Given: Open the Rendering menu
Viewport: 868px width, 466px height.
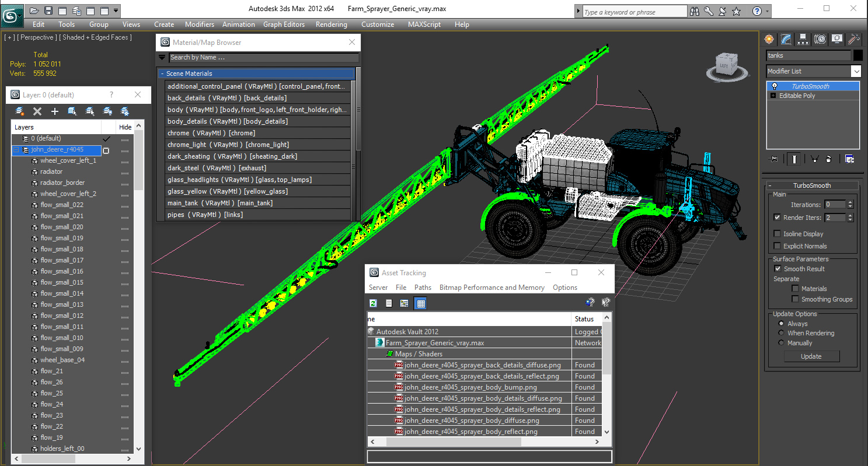Looking at the screenshot, I should (332, 24).
